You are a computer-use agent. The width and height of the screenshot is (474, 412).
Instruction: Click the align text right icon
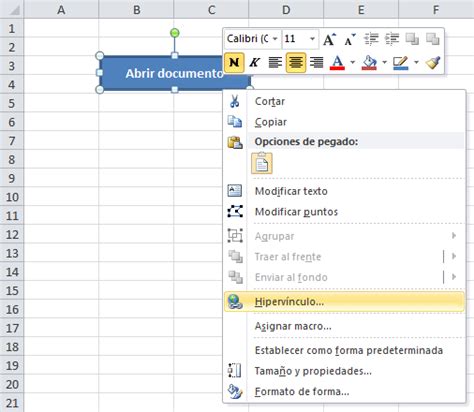(x=316, y=62)
